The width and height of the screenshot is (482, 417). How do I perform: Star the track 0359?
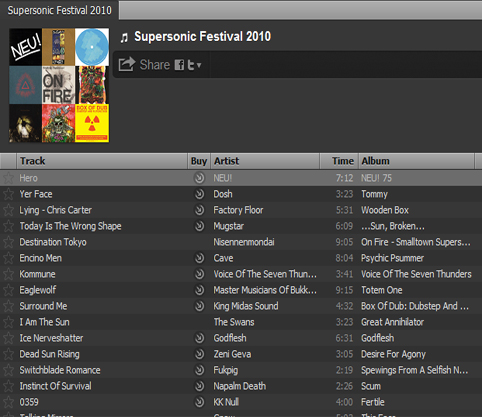(x=8, y=402)
